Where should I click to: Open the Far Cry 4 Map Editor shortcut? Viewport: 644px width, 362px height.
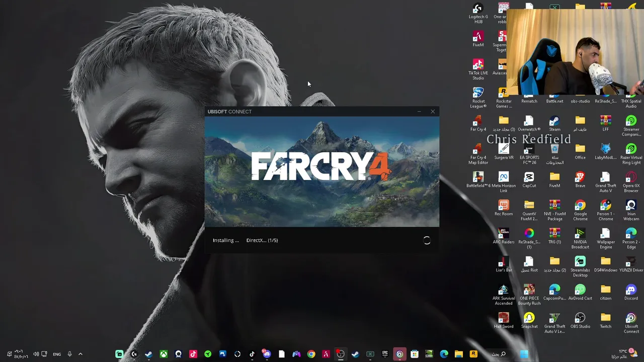coord(478,154)
